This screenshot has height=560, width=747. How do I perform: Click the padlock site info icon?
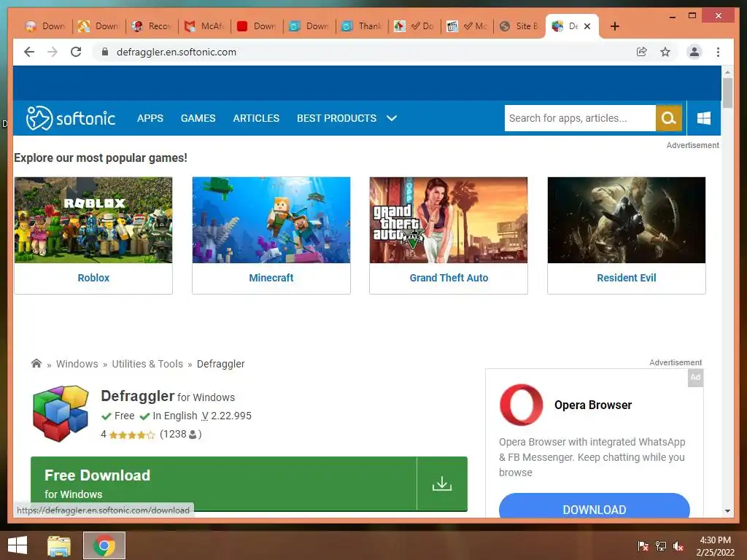tap(105, 52)
